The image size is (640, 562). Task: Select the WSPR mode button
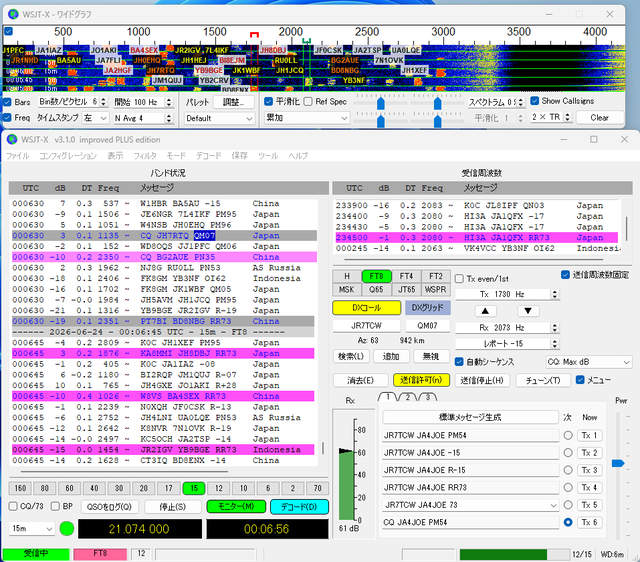436,289
